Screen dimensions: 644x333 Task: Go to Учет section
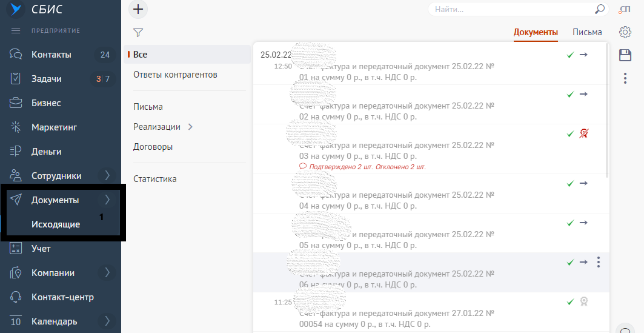click(x=41, y=248)
